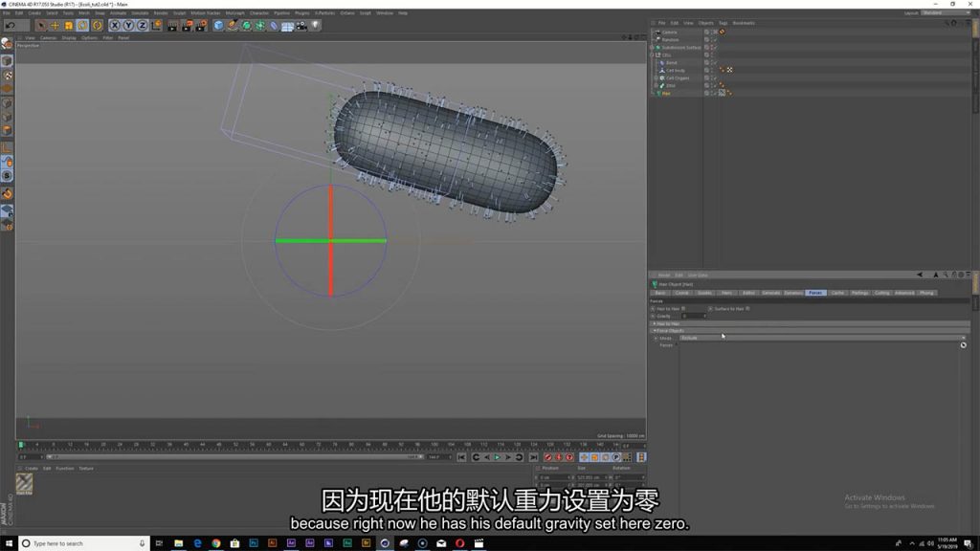Switch to the Forces tab
This screenshot has height=551, width=980.
pyautogui.click(x=815, y=293)
